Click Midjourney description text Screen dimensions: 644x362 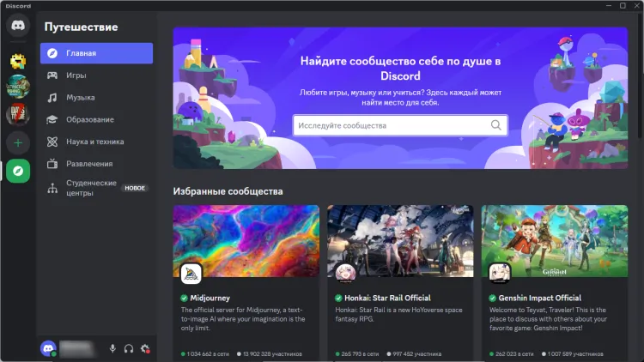point(243,319)
